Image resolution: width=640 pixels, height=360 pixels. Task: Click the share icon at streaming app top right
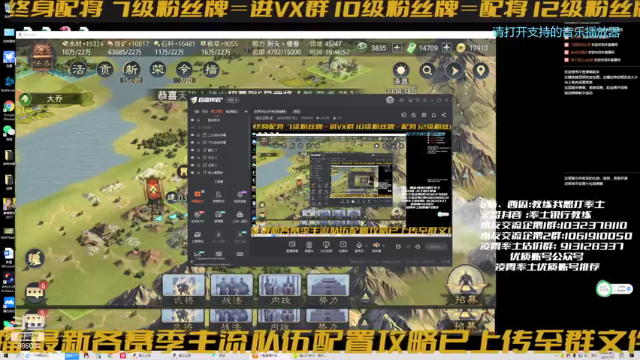click(444, 115)
